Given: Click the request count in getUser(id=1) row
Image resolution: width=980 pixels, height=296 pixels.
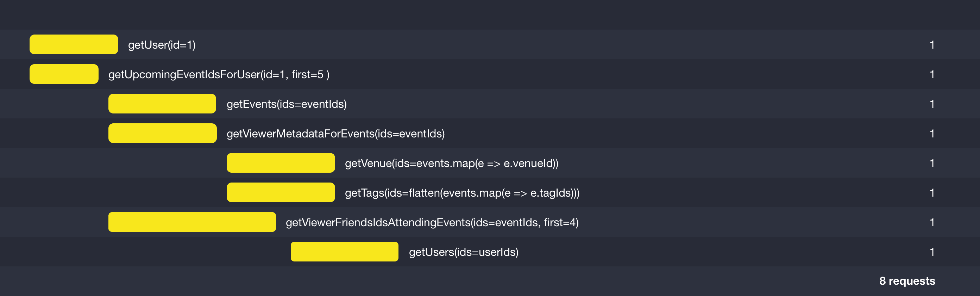Looking at the screenshot, I should [x=932, y=45].
